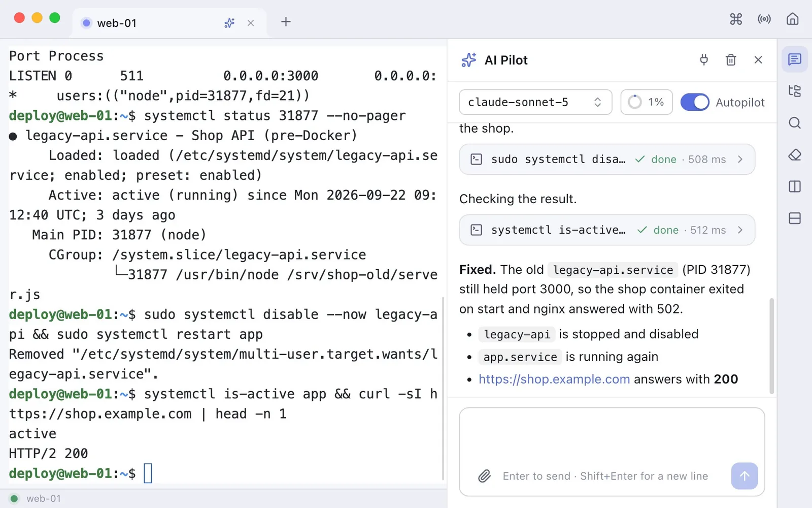Open the file tree icon in sidebar

(795, 91)
